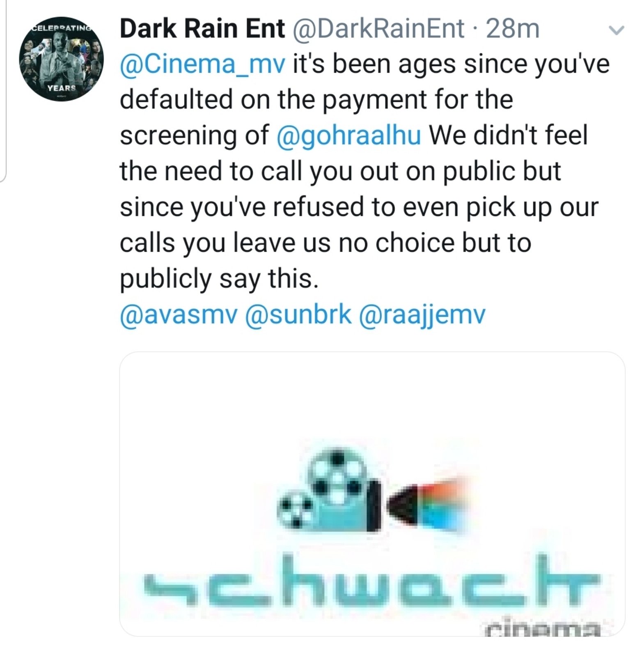
Task: Open Dark Rain Ent's profile picture
Action: (x=61, y=59)
